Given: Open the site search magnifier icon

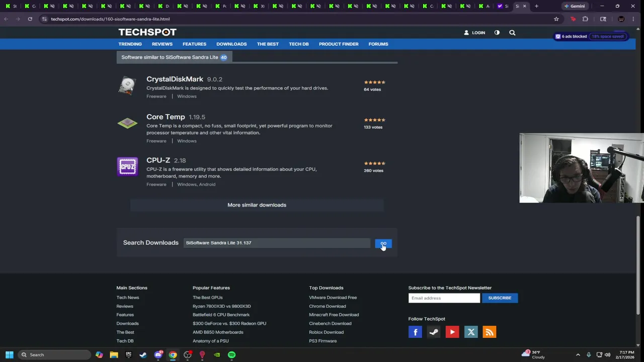Looking at the screenshot, I should click(512, 33).
